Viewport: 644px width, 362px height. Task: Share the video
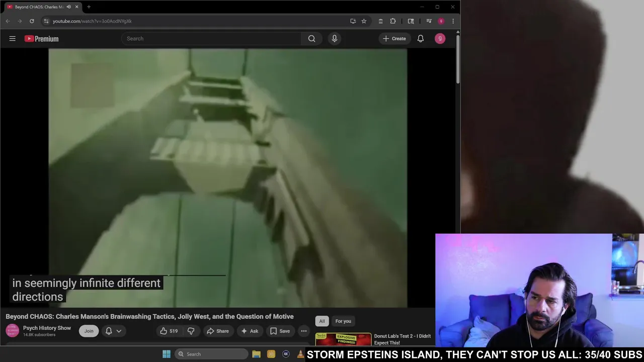(217, 331)
